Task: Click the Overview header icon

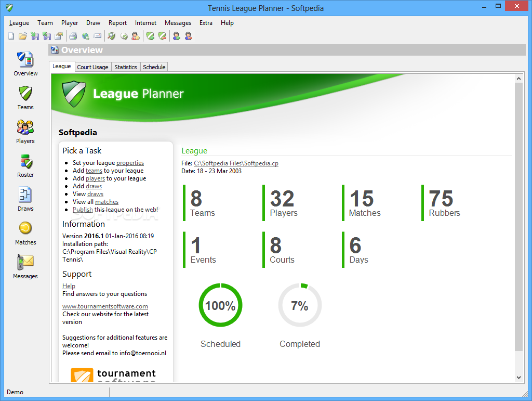Action: (x=55, y=50)
